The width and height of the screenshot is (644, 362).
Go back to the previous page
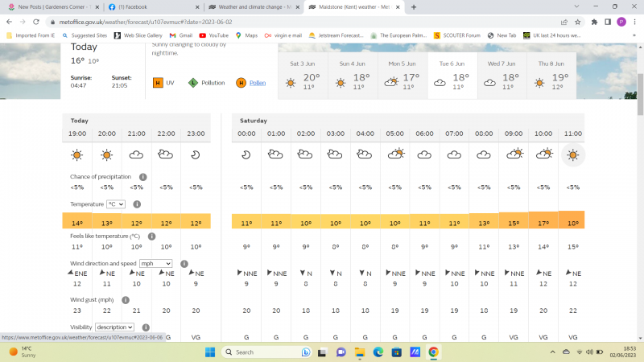point(9,22)
